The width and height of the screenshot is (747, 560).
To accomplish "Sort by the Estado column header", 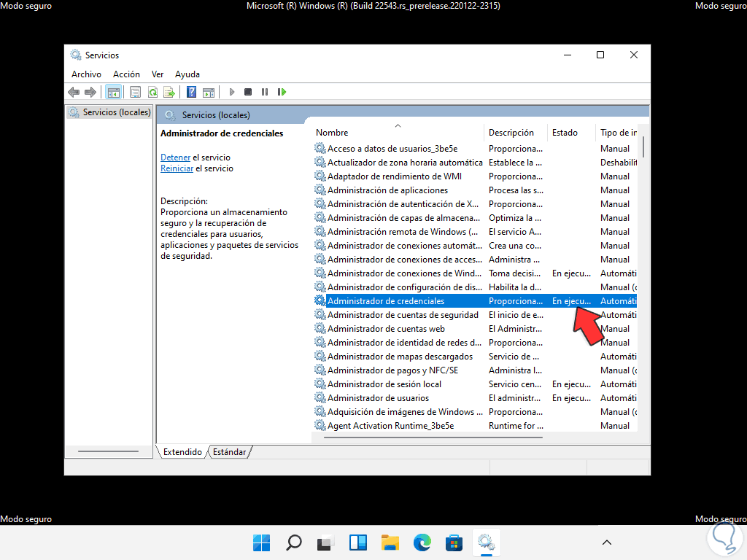I will click(x=571, y=133).
